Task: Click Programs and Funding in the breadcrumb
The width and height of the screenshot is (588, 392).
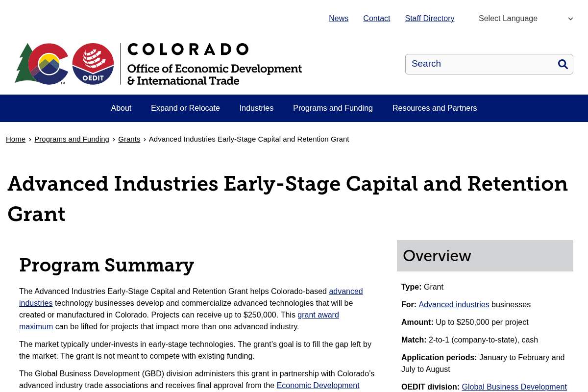Action: click(x=72, y=139)
